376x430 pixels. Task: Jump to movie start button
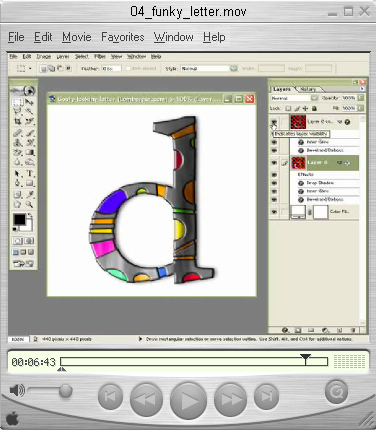tap(110, 396)
